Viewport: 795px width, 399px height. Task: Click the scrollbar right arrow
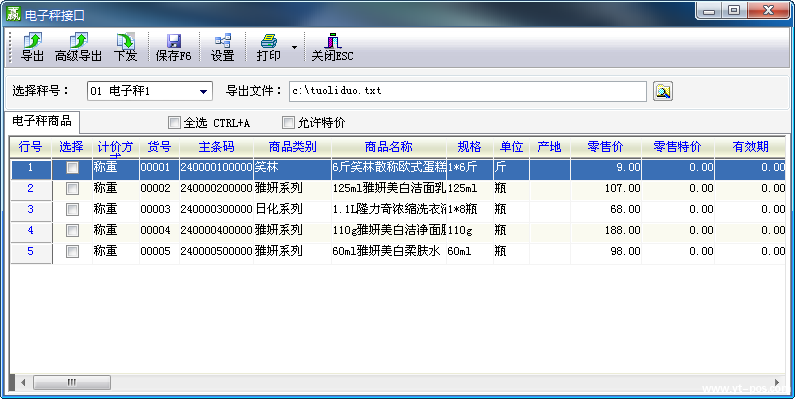[777, 382]
